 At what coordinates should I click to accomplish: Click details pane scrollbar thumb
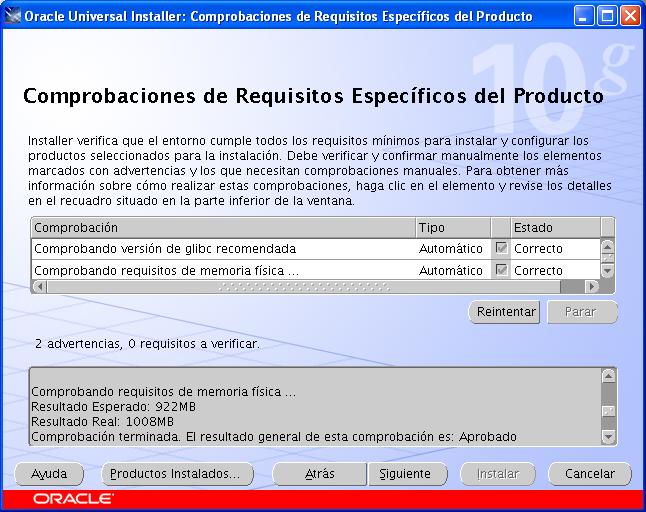[x=609, y=411]
